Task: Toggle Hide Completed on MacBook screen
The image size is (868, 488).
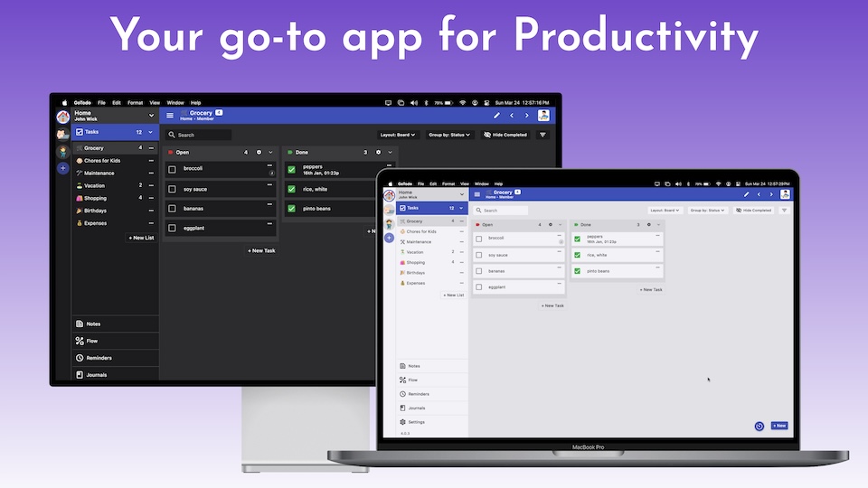Action: (x=753, y=211)
